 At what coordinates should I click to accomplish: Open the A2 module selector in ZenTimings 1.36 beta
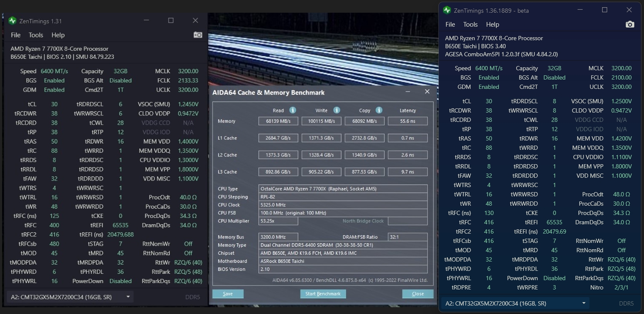(x=584, y=303)
